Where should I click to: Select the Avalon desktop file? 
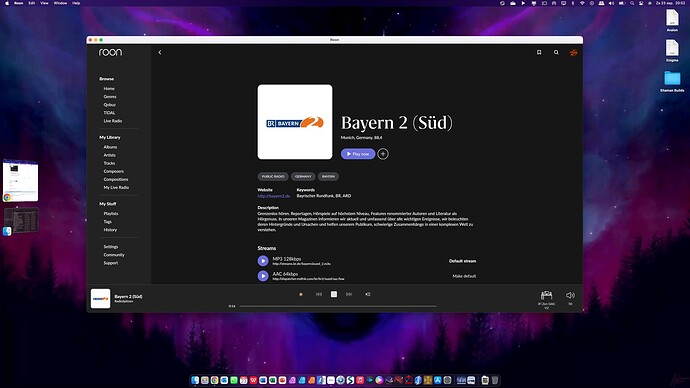[672, 20]
